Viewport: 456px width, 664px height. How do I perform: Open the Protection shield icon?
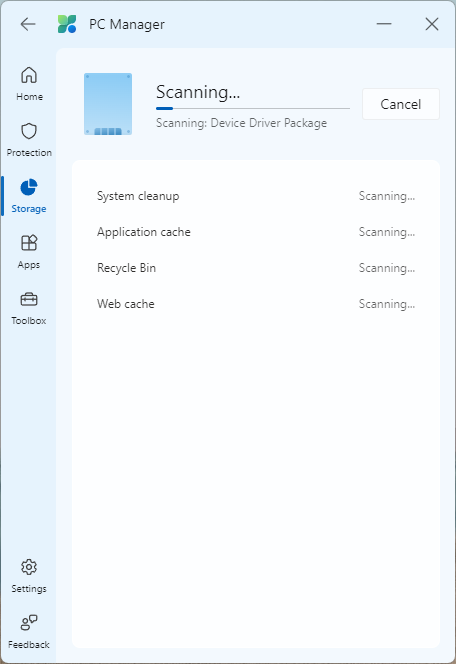point(29,131)
